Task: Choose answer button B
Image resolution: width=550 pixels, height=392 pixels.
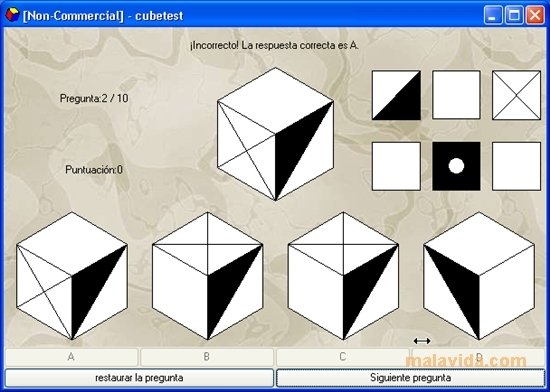Action: coord(207,357)
